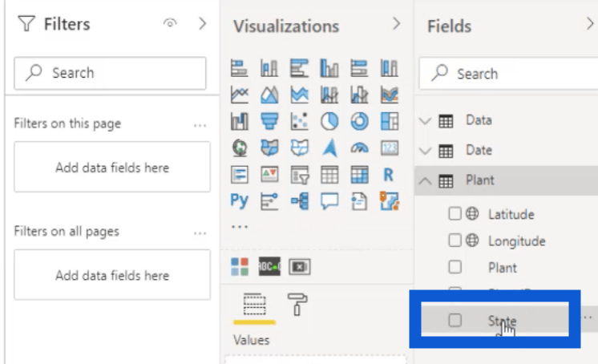Viewport: 598px width, 364px height.
Task: Enable the Longitude field checkbox
Action: coord(455,241)
